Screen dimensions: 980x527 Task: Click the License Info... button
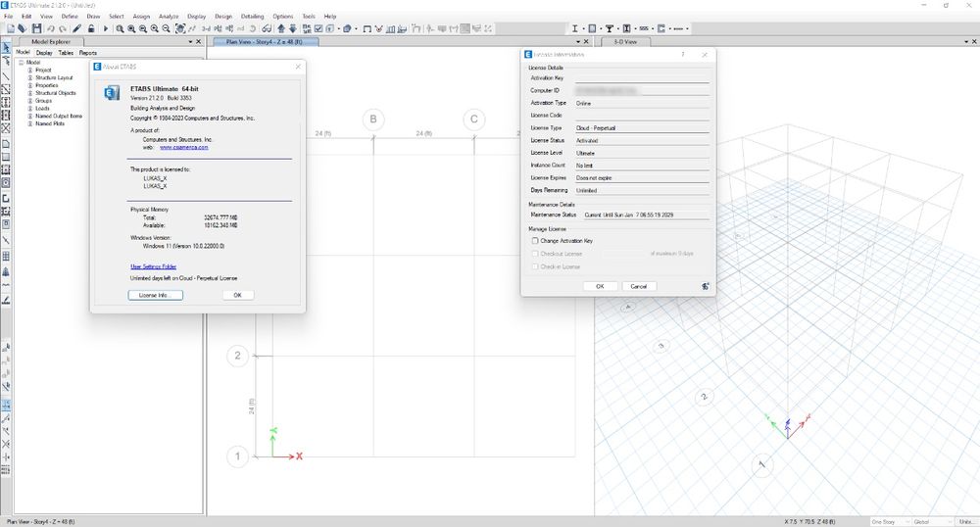[155, 295]
